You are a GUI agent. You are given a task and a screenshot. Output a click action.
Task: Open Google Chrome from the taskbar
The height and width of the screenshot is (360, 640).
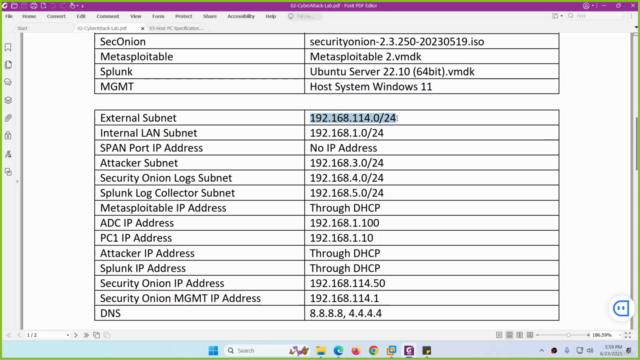[x=373, y=351]
